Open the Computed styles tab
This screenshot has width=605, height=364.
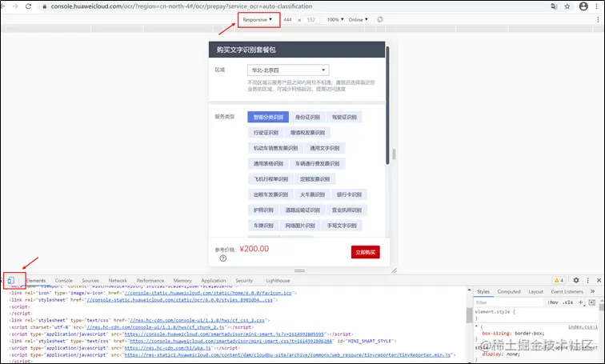(x=509, y=291)
